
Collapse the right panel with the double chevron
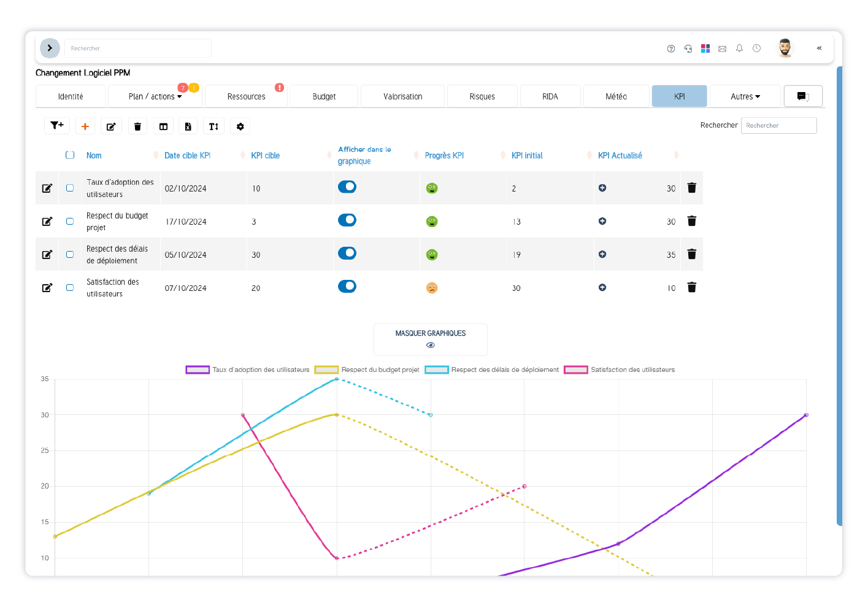[x=819, y=48]
